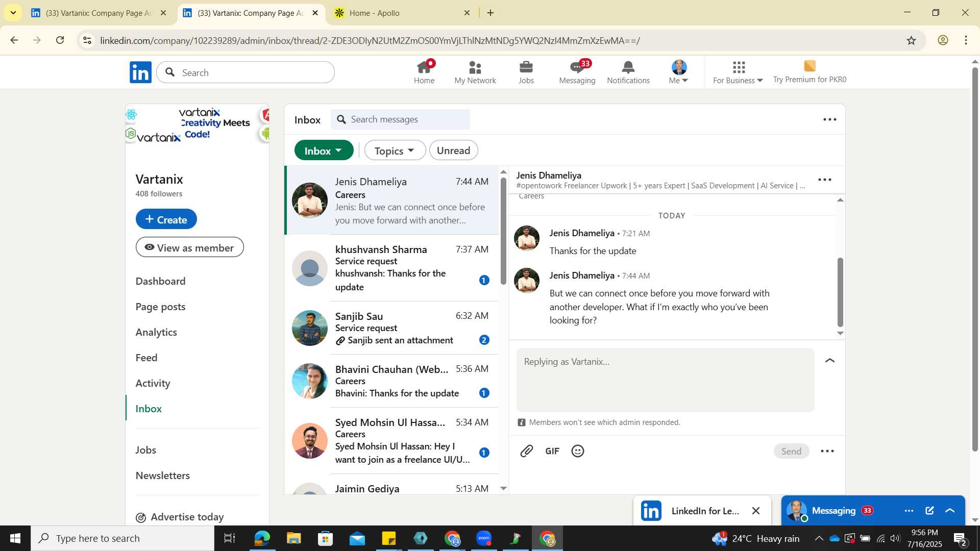980x551 pixels.
Task: Open the emoji picker
Action: [x=578, y=451]
